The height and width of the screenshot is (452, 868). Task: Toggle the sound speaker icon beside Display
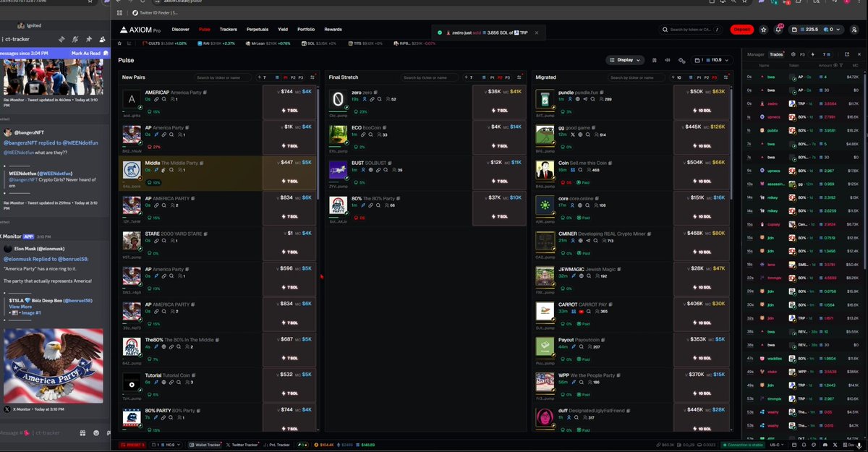(667, 60)
